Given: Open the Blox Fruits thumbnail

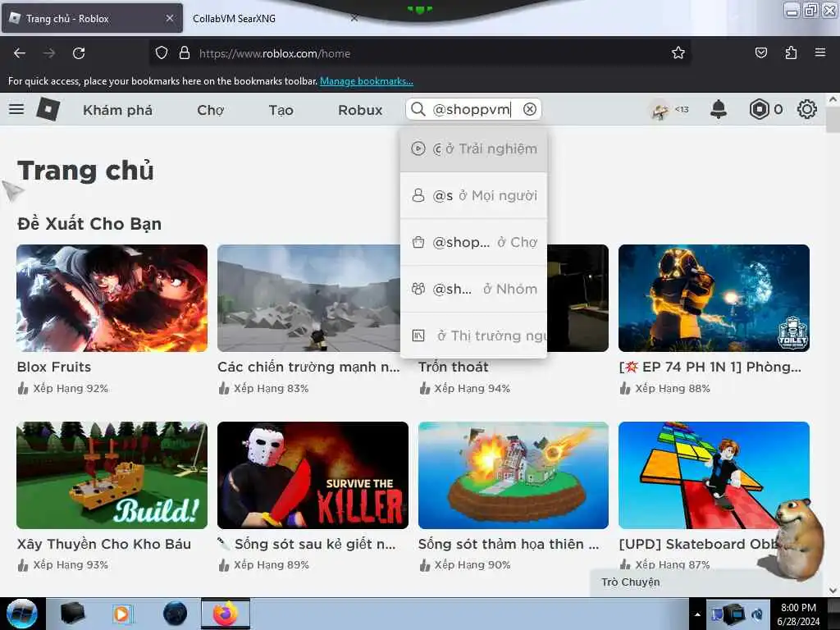Looking at the screenshot, I should point(112,298).
